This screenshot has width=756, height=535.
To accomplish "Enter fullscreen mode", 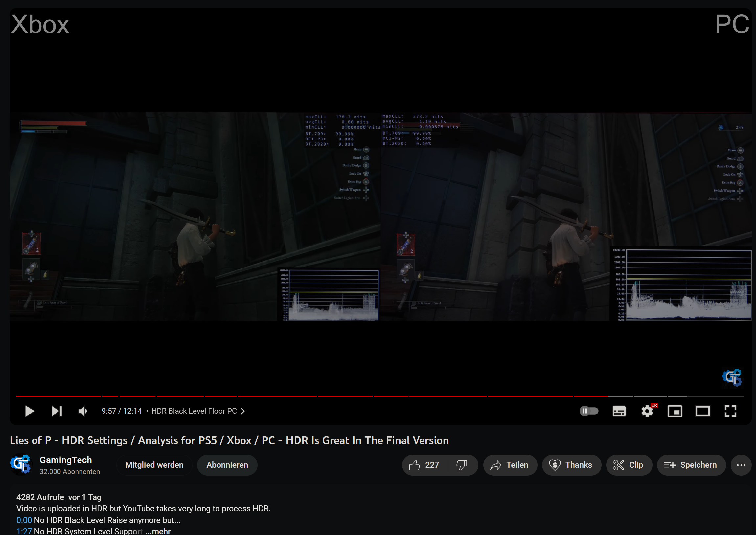I will point(730,411).
